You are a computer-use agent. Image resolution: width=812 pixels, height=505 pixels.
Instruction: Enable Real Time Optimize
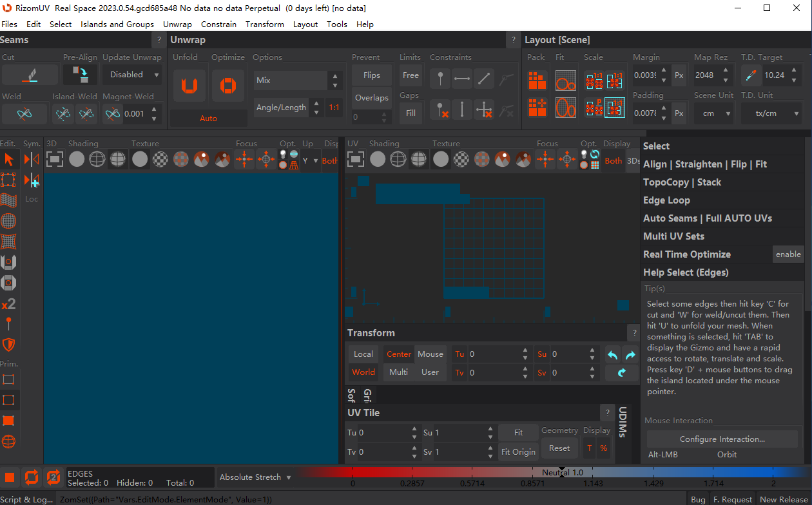coord(788,254)
